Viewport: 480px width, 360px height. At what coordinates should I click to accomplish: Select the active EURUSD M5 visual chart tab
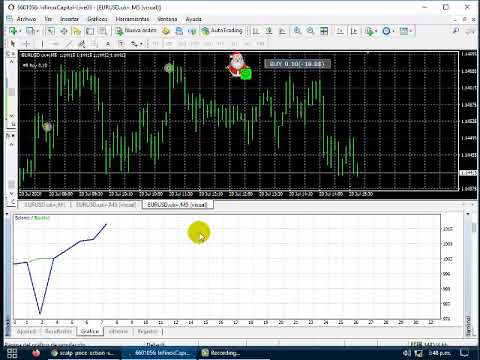pos(178,205)
